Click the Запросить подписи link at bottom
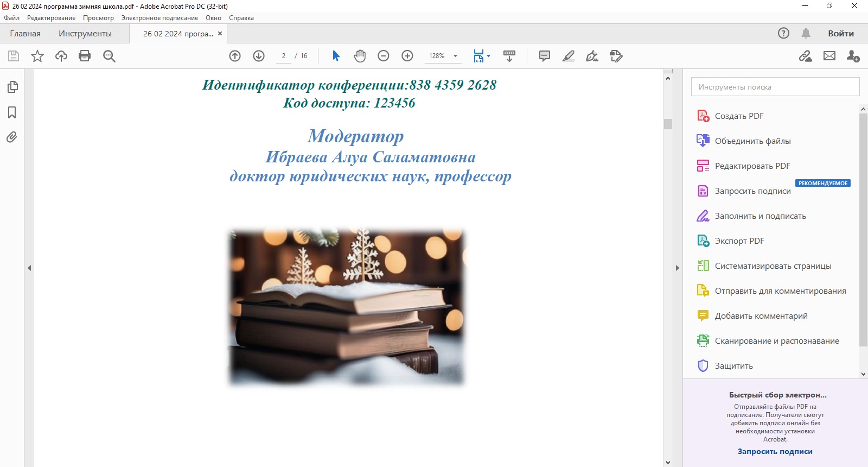 [775, 451]
